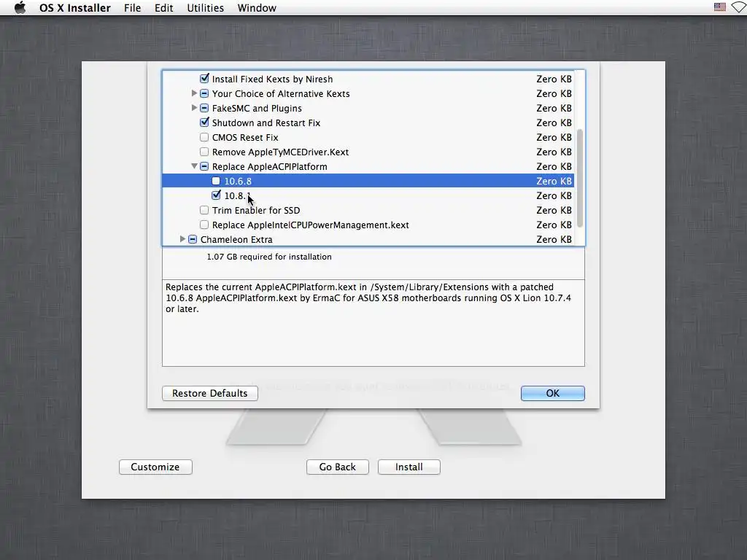
Task: Open the Apple menu
Action: [x=20, y=7]
